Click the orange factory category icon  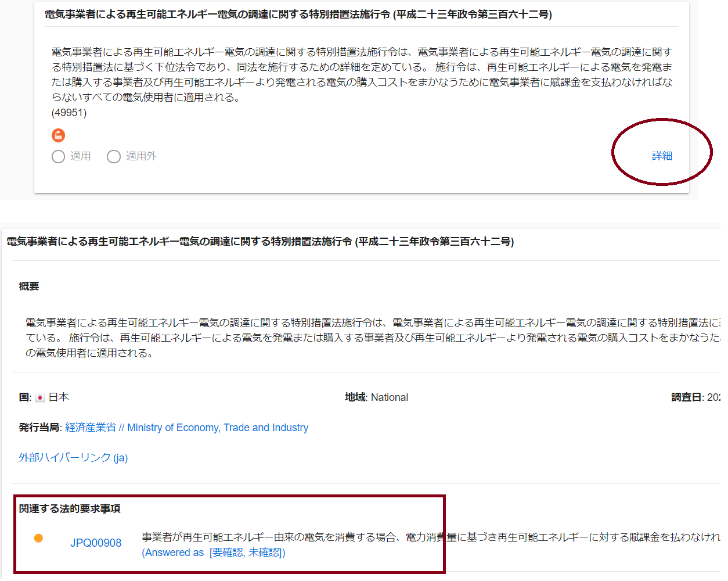click(58, 135)
